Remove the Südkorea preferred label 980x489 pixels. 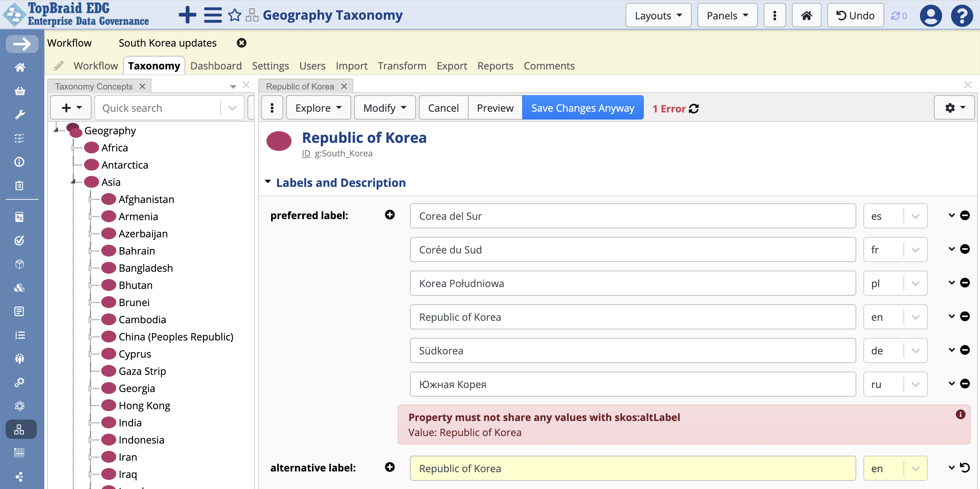pyautogui.click(x=965, y=350)
